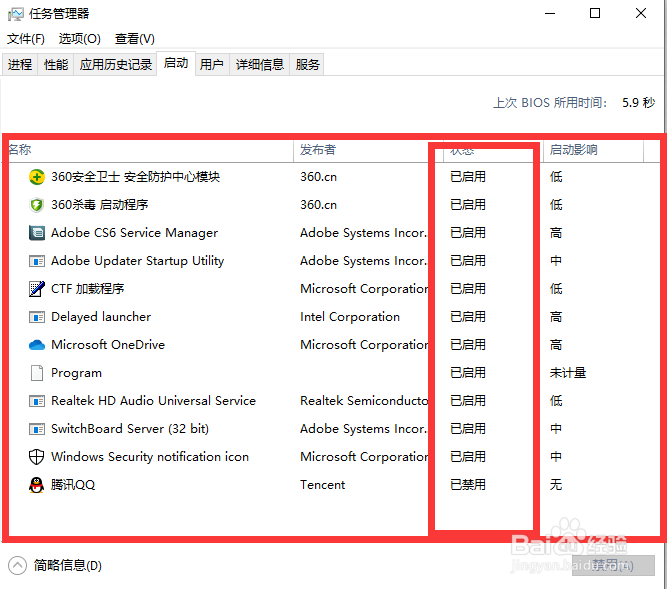The image size is (667, 589).
Task: Click the SwitchBoard Server icon
Action: pos(37,429)
